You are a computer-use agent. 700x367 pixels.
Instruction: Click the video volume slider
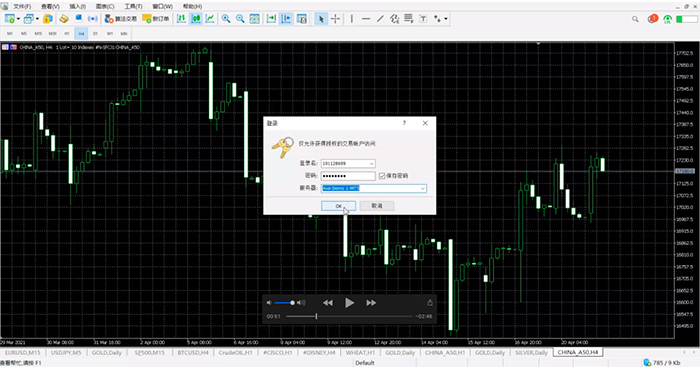click(x=283, y=303)
